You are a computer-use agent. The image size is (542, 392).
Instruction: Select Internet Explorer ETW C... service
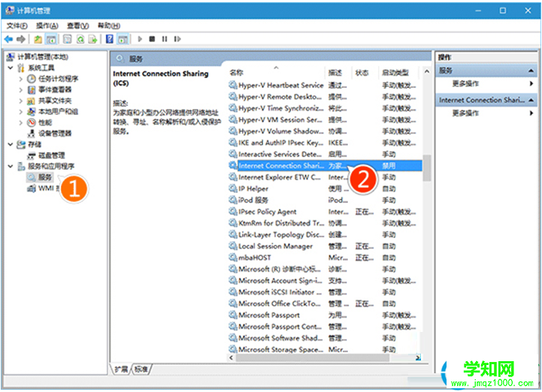click(x=325, y=177)
